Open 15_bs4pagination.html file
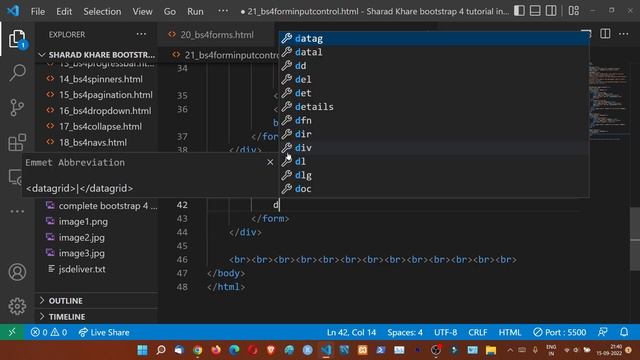This screenshot has height=360, width=640. click(x=105, y=95)
